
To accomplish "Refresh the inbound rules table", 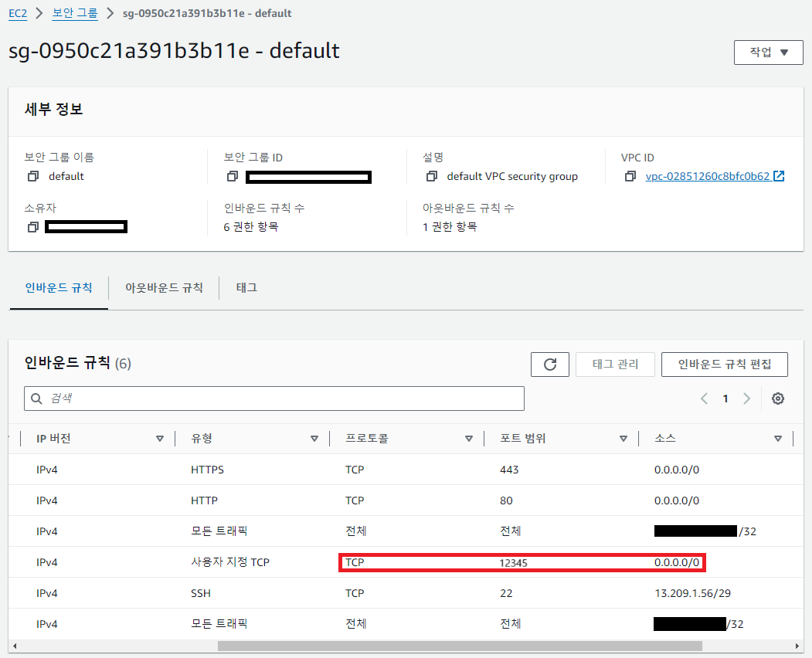I will pyautogui.click(x=549, y=364).
